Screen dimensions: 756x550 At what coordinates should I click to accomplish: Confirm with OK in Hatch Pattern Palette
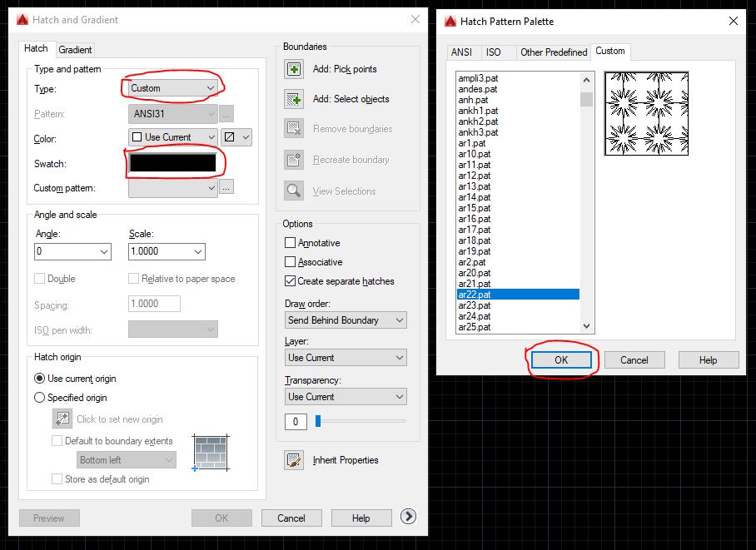click(560, 359)
